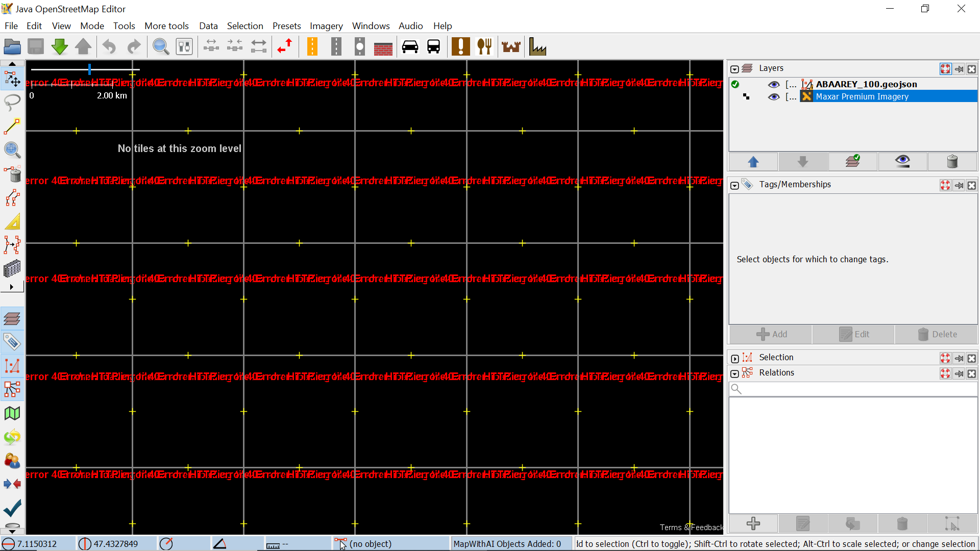Click the latitude 7.1150312 status field

pos(37,544)
